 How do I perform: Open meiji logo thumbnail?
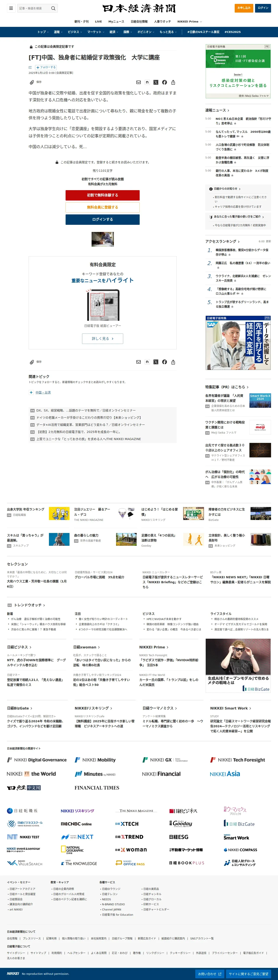260,427
